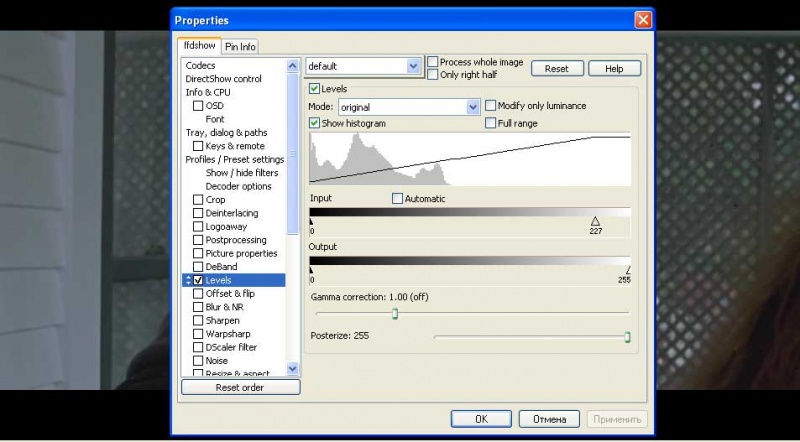Check the Full range checkbox
Image resolution: width=800 pixels, height=442 pixels.
point(491,123)
